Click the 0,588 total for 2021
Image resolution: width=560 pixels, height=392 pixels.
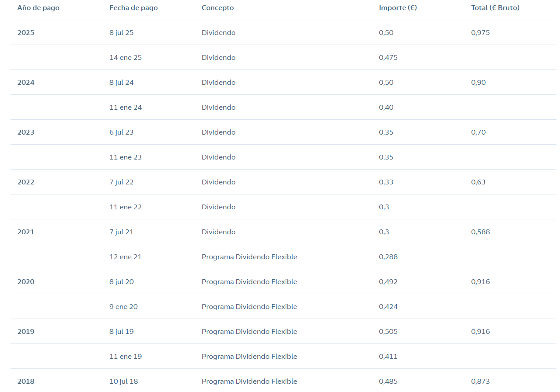click(480, 232)
